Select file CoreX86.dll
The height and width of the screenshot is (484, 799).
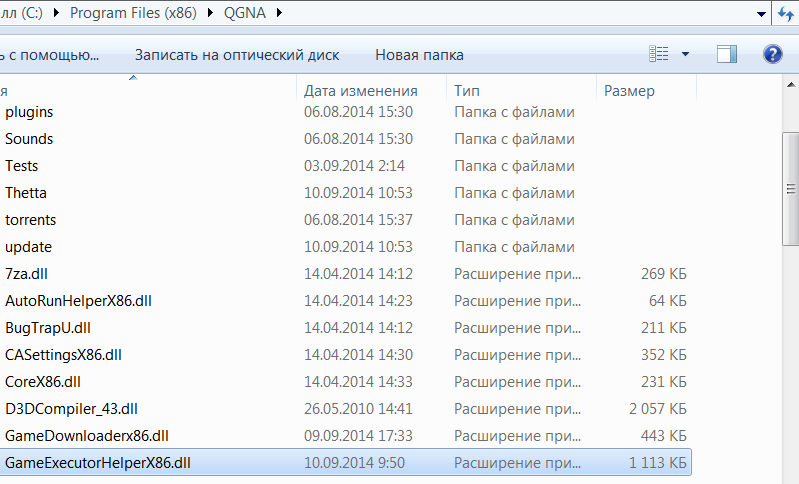(43, 382)
